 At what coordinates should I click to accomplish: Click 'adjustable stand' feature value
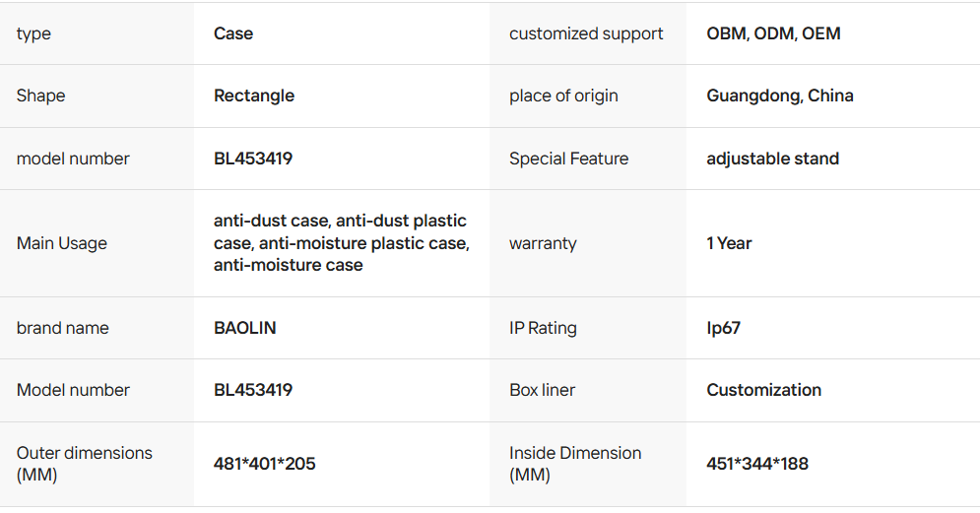tap(773, 159)
